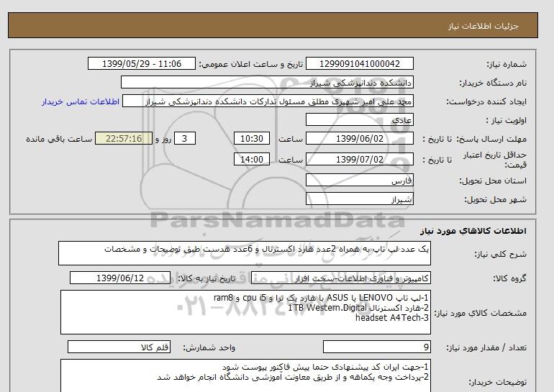
Task: Open the اطلاعات تماس خریدار link
Action: pos(81,101)
